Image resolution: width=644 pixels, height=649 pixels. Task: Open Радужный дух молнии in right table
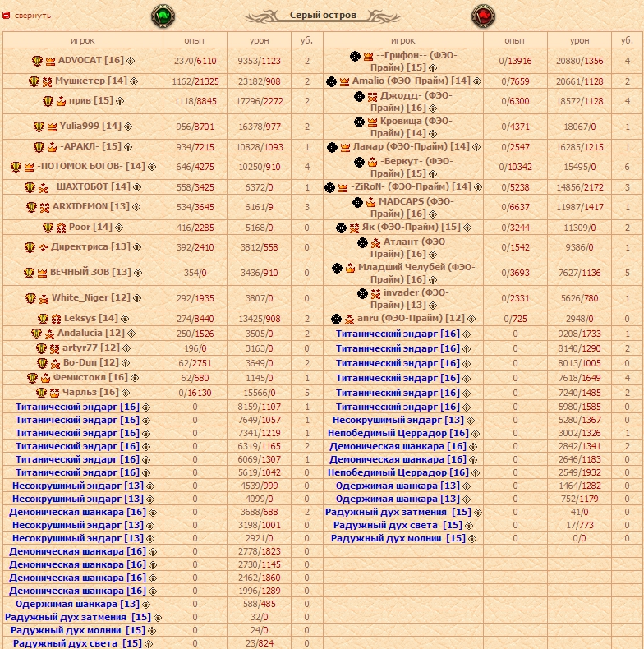(398, 539)
